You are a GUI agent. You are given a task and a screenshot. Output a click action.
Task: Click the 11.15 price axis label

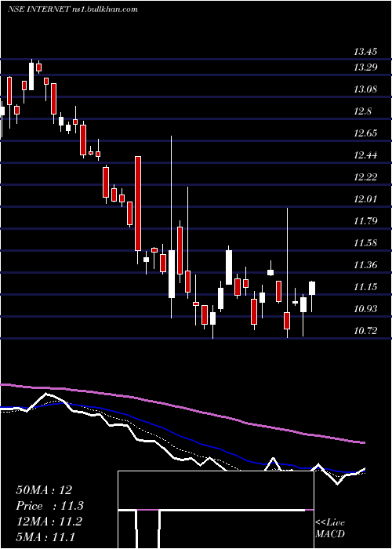365,287
